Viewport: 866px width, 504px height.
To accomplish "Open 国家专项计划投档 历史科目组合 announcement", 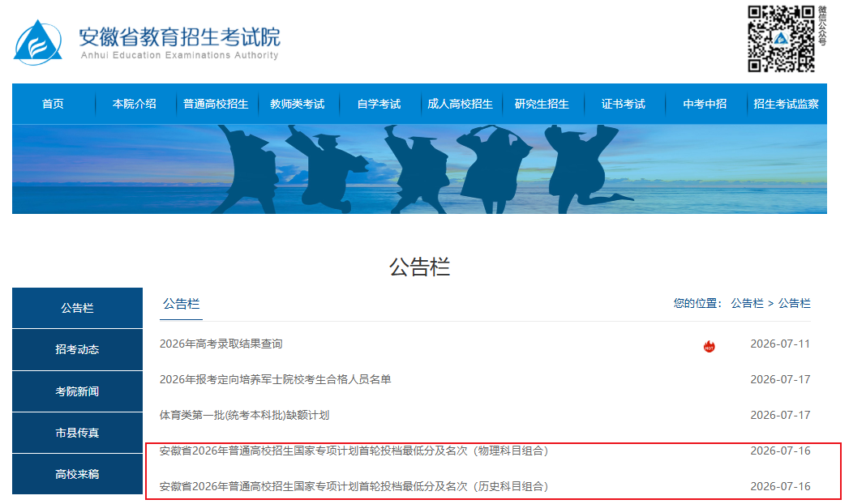I will coord(354,486).
